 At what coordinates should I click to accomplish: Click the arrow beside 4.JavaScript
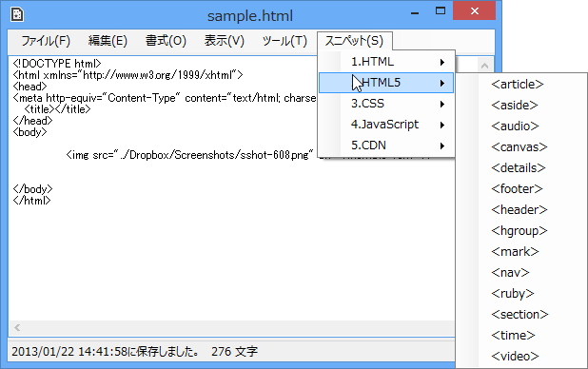(x=442, y=126)
